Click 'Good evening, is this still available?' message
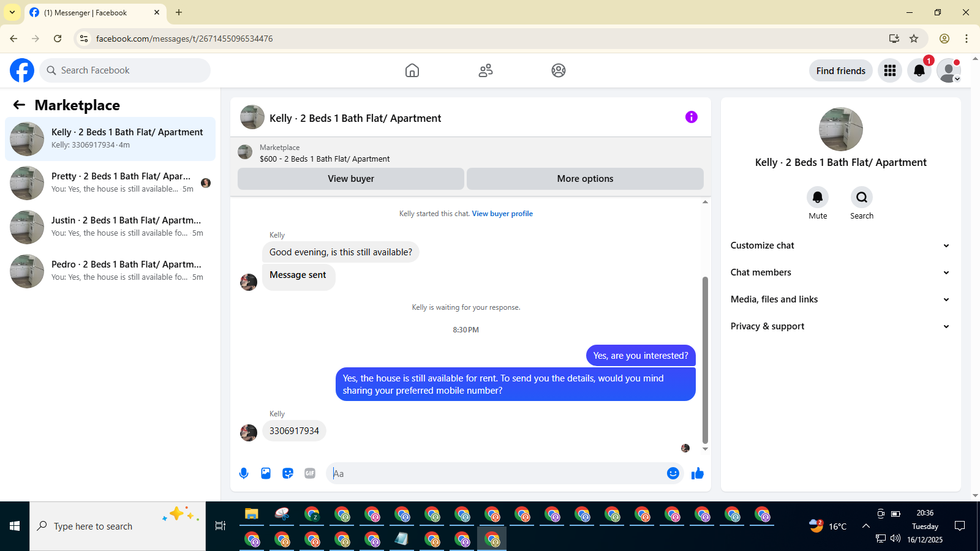The width and height of the screenshot is (980, 551). 341,252
